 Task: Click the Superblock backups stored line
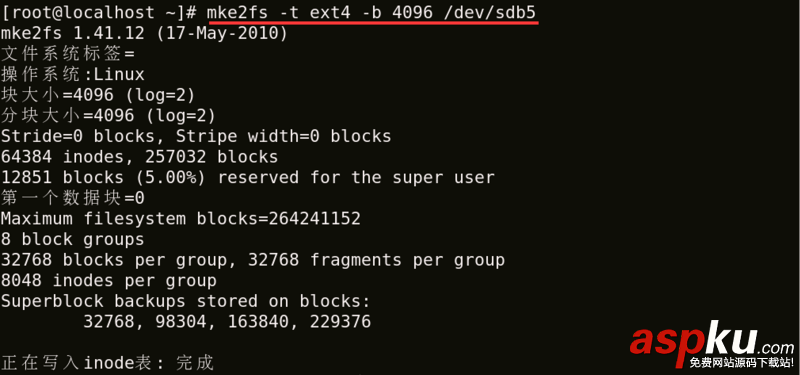(186, 301)
